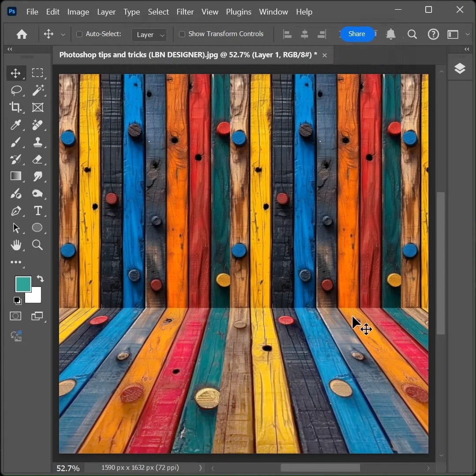Align horizontal centers icon

[304, 34]
